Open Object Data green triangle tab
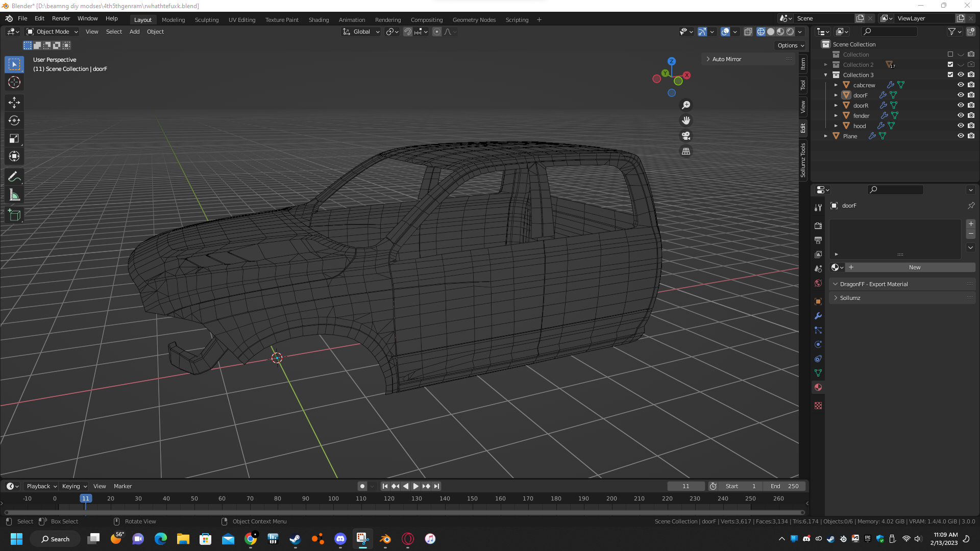 point(818,373)
